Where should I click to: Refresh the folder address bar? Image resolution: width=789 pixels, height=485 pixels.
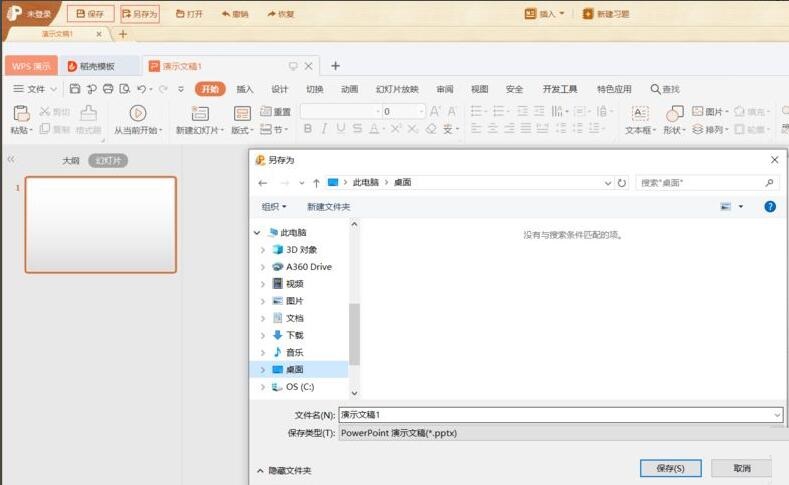pos(622,183)
